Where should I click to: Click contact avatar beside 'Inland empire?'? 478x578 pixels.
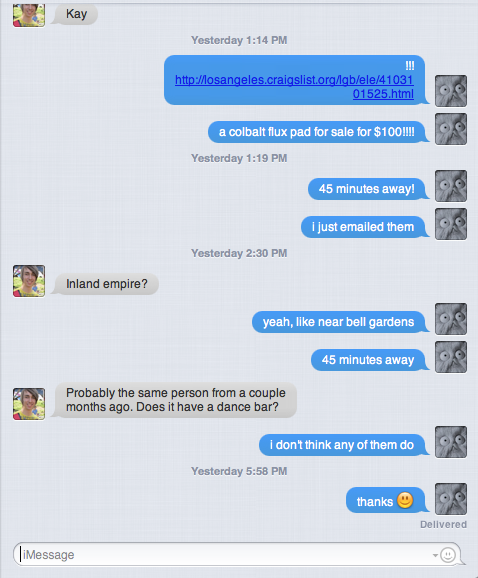[29, 281]
